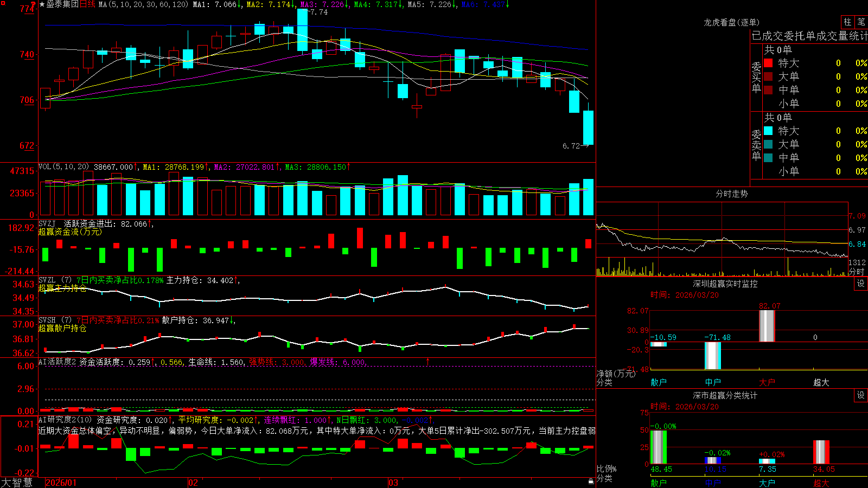The height and width of the screenshot is (488, 868).
Task: Click the 委卖单 vertical section label
Action: tap(756, 145)
